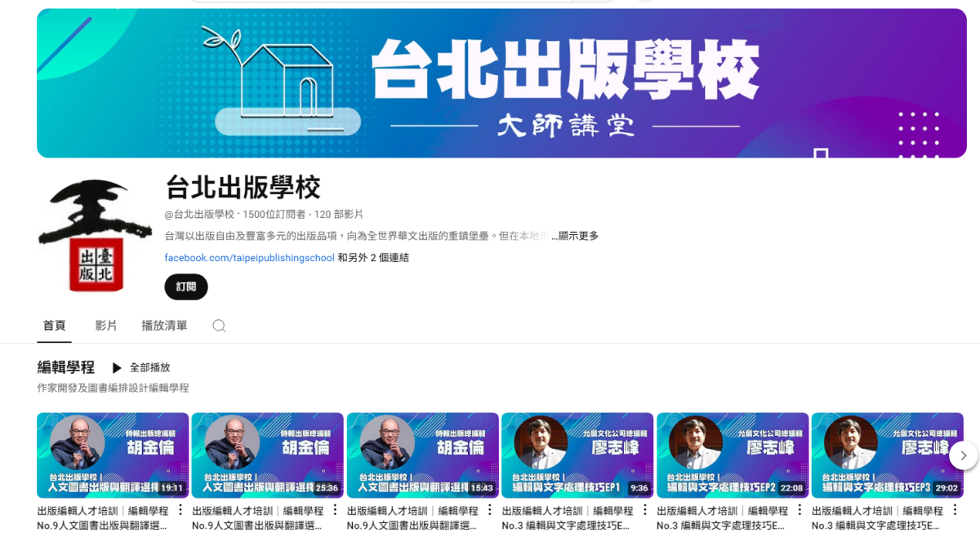Open the three-dot menu for the 19:11 video
Image resolution: width=980 pixels, height=537 pixels.
[180, 510]
